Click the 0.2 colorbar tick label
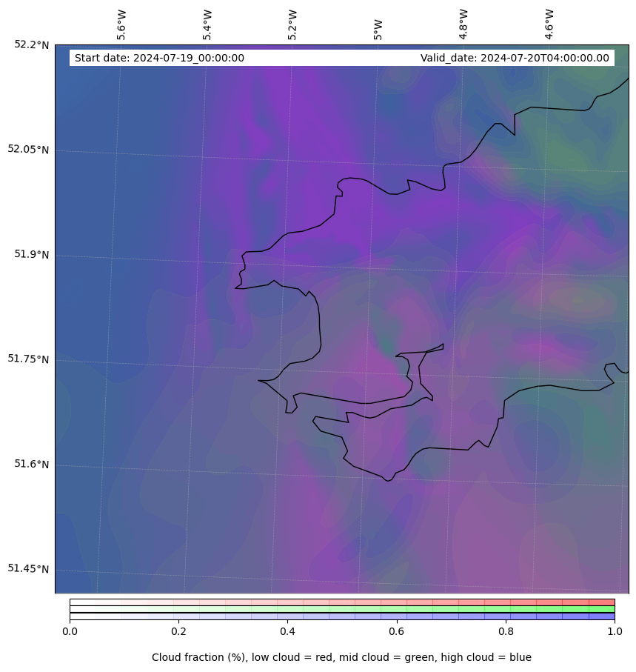The image size is (636, 672). pos(178,631)
